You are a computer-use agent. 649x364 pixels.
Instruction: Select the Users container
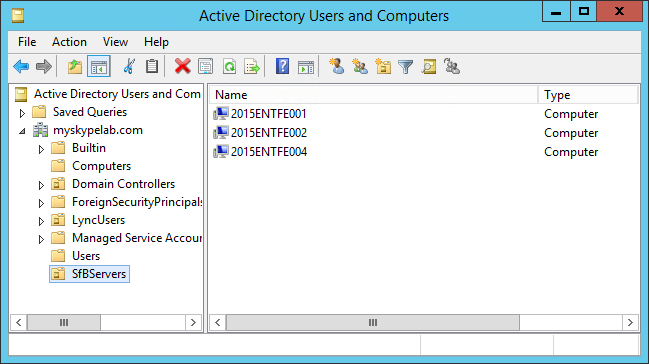pos(86,256)
